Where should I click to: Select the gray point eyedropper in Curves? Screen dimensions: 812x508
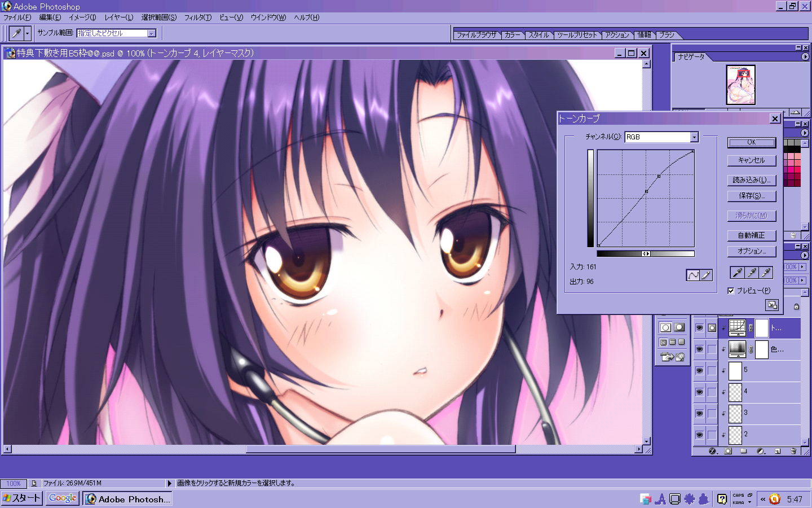tap(752, 273)
